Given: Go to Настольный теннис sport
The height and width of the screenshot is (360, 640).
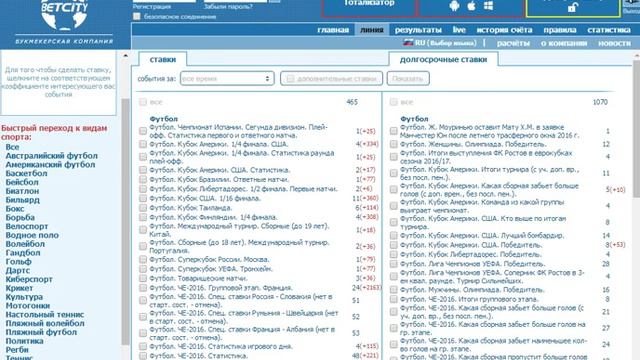Looking at the screenshot, I should click(45, 314).
